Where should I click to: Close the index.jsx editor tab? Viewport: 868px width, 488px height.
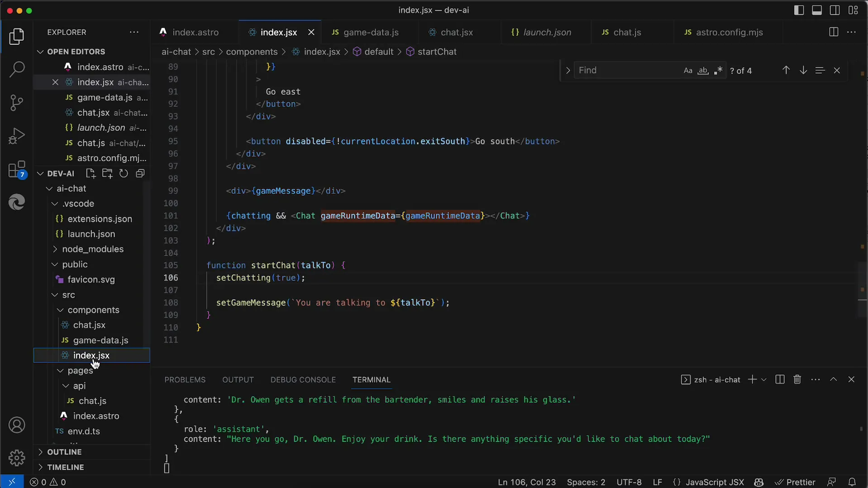click(311, 32)
